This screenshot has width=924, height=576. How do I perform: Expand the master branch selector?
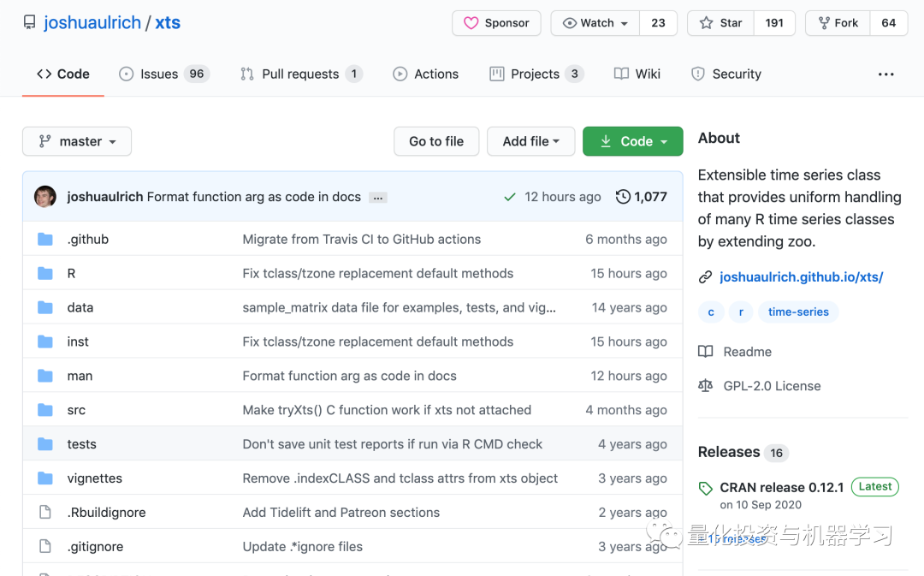(x=77, y=141)
